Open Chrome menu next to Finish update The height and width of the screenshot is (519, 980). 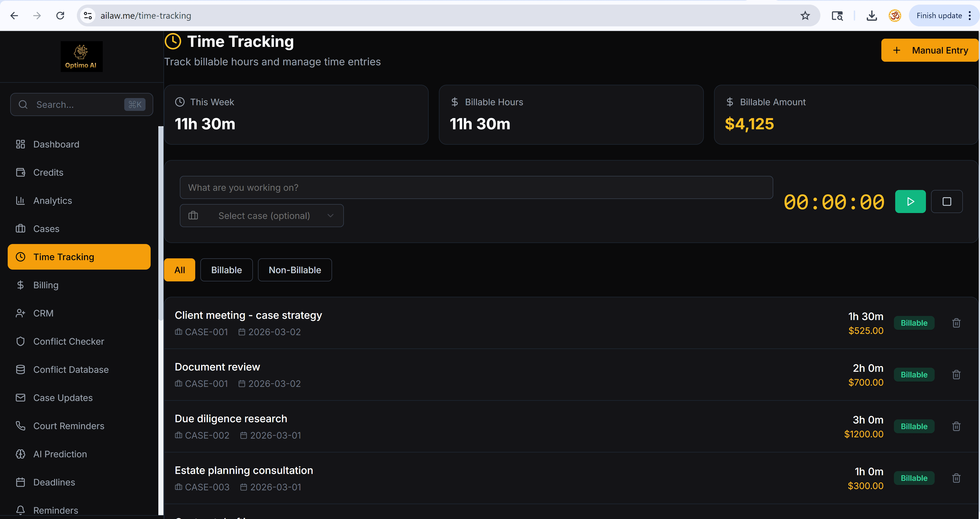(x=970, y=16)
